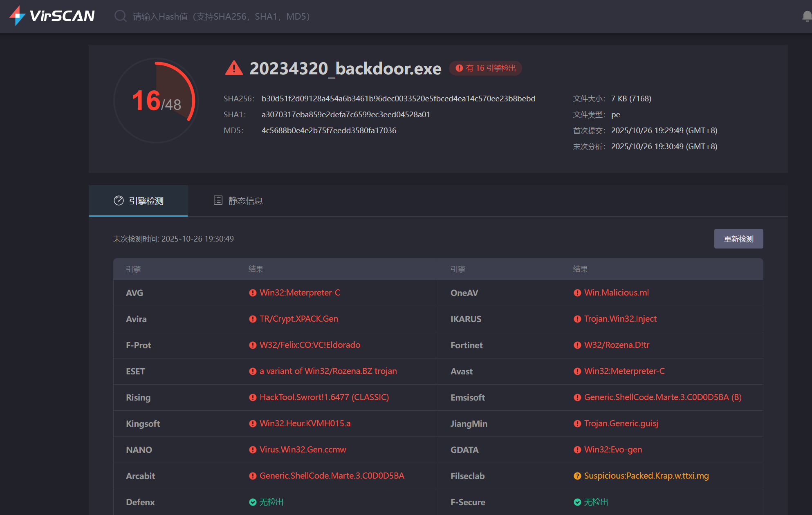This screenshot has width=812, height=515.
Task: Click the MD5 hash value
Action: pos(329,131)
